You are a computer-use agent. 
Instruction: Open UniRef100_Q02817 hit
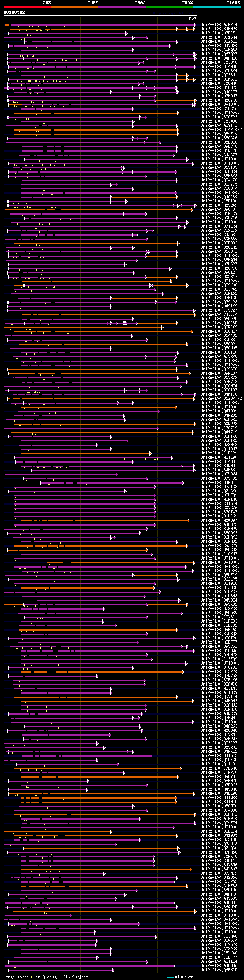(x=219, y=277)
